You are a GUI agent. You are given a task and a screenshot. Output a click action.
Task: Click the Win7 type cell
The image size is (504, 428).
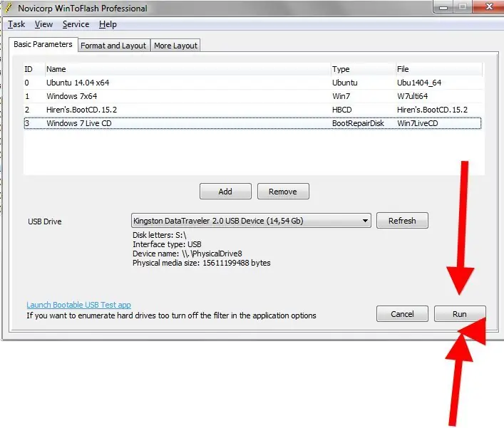pyautogui.click(x=341, y=96)
